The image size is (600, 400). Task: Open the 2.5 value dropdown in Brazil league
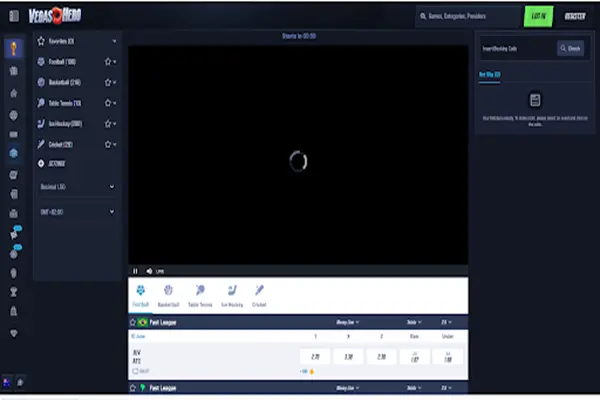click(x=446, y=322)
